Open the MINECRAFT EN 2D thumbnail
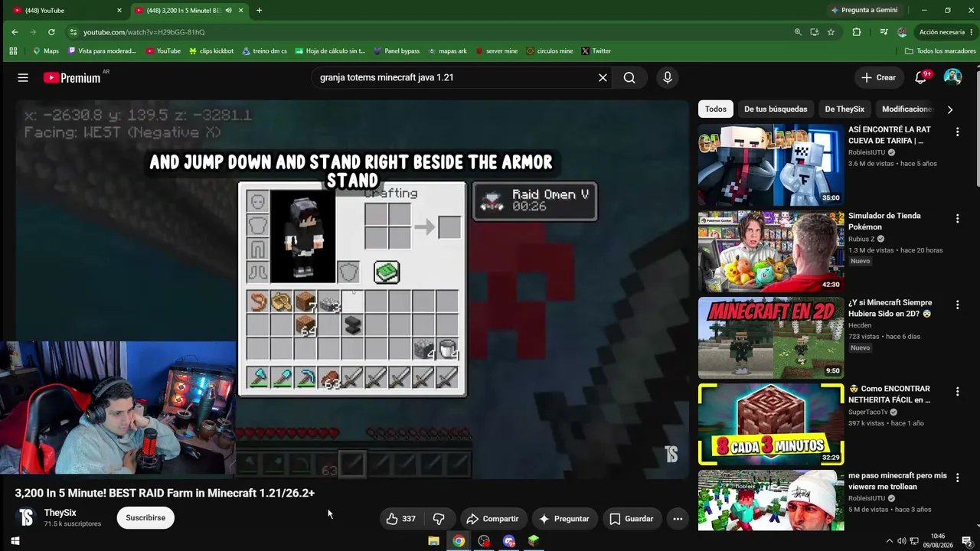 pos(771,337)
